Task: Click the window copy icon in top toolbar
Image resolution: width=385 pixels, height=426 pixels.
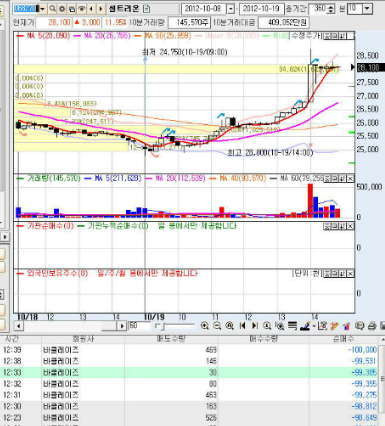Action: [x=71, y=9]
